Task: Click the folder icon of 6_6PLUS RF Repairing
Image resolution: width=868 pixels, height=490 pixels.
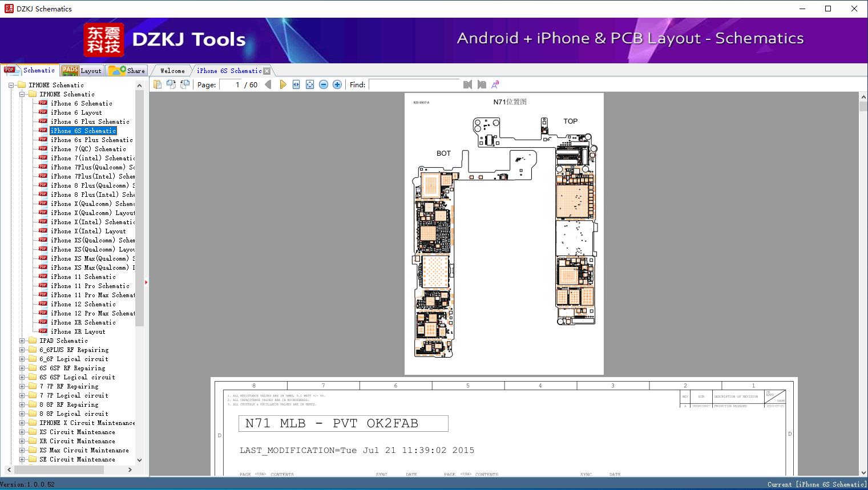Action: point(33,350)
